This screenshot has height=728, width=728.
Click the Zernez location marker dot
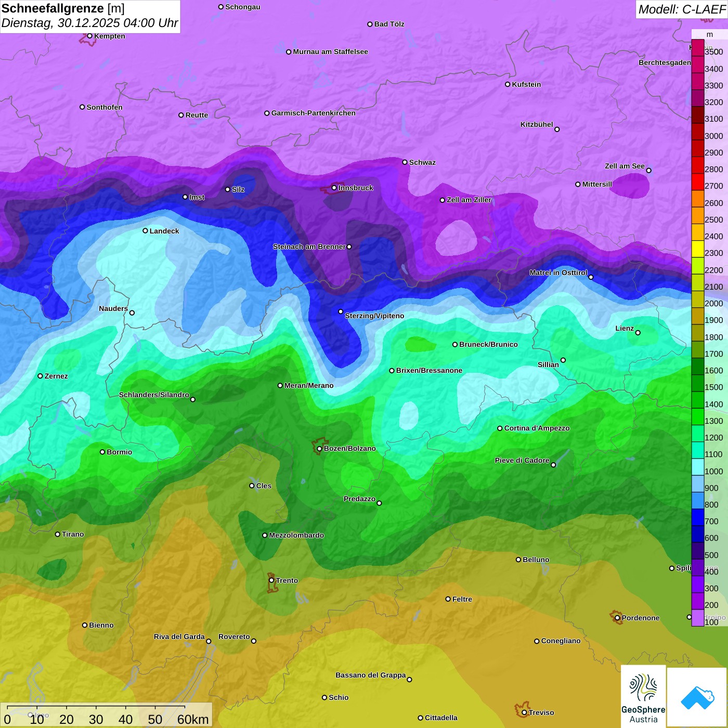pyautogui.click(x=40, y=376)
